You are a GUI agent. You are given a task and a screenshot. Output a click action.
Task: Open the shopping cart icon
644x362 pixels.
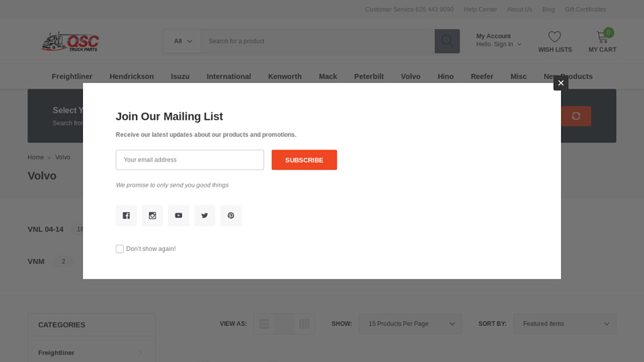pyautogui.click(x=602, y=37)
